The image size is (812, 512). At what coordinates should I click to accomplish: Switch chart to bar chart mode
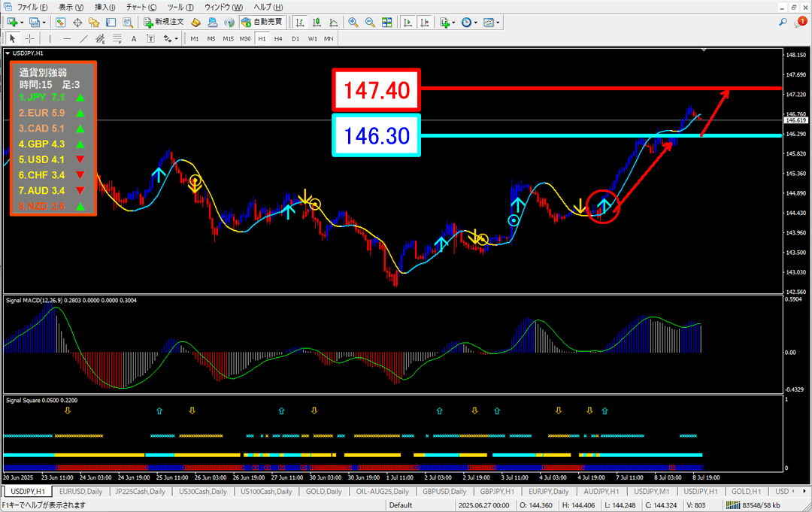coord(300,23)
